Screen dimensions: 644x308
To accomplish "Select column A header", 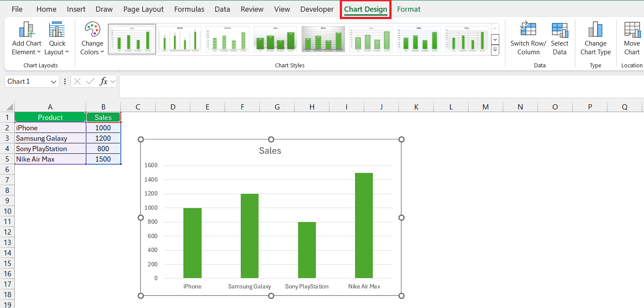I will point(50,107).
